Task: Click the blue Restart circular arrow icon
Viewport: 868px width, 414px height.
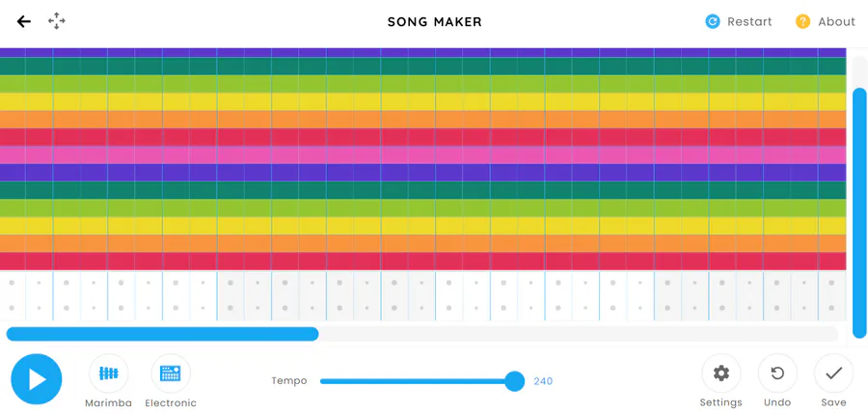Action: pos(713,21)
